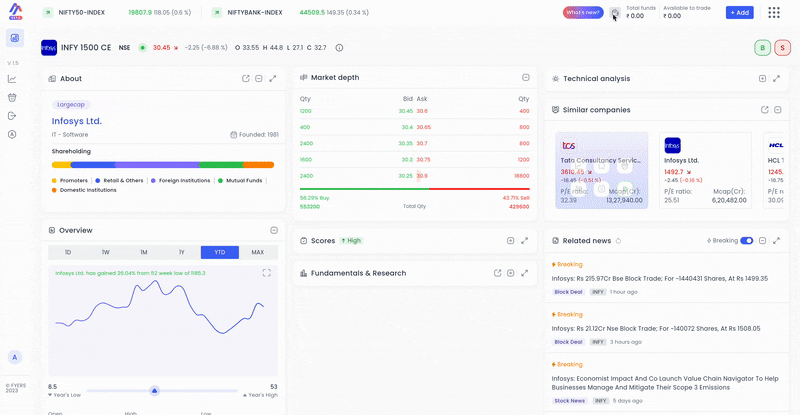Open the apps grid menu icon
The width and height of the screenshot is (800, 415).
point(773,12)
